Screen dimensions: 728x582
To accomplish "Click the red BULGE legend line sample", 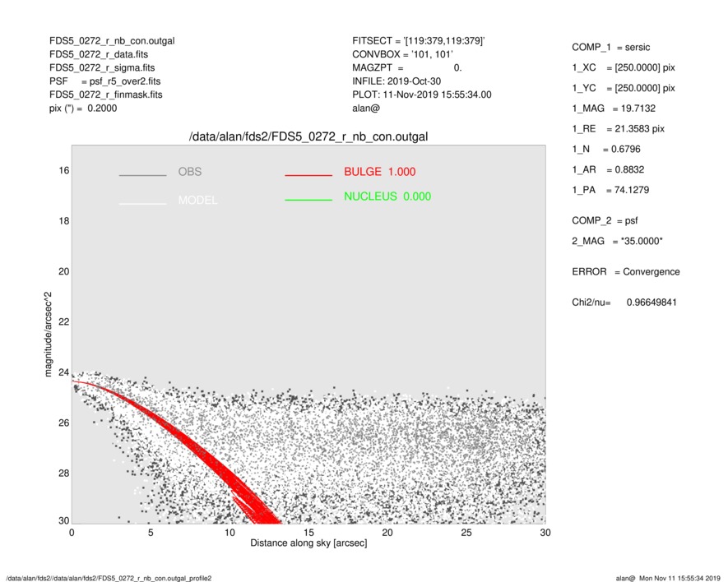I will [308, 175].
